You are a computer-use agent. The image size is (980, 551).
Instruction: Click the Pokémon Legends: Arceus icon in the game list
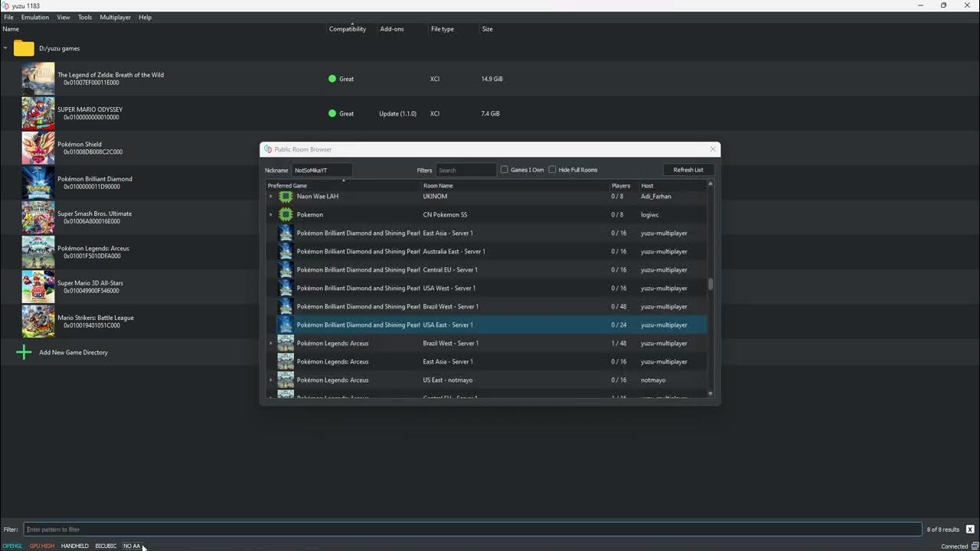coord(38,252)
